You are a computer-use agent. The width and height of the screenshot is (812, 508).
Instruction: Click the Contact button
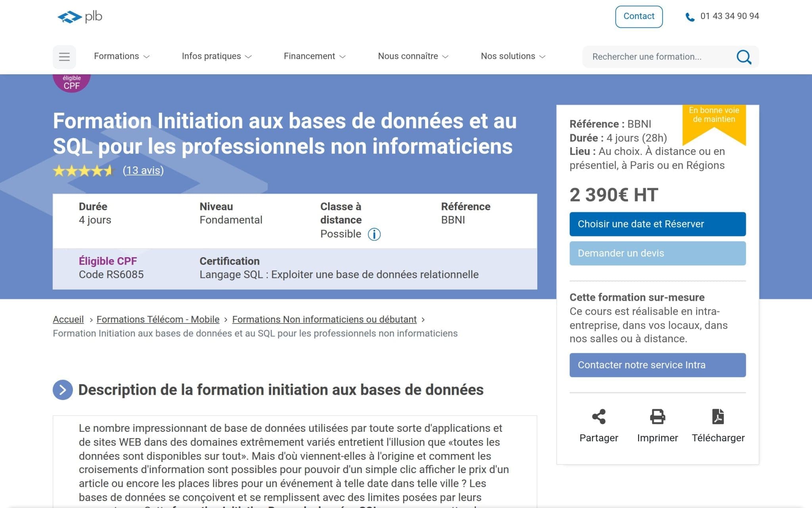[x=639, y=17]
